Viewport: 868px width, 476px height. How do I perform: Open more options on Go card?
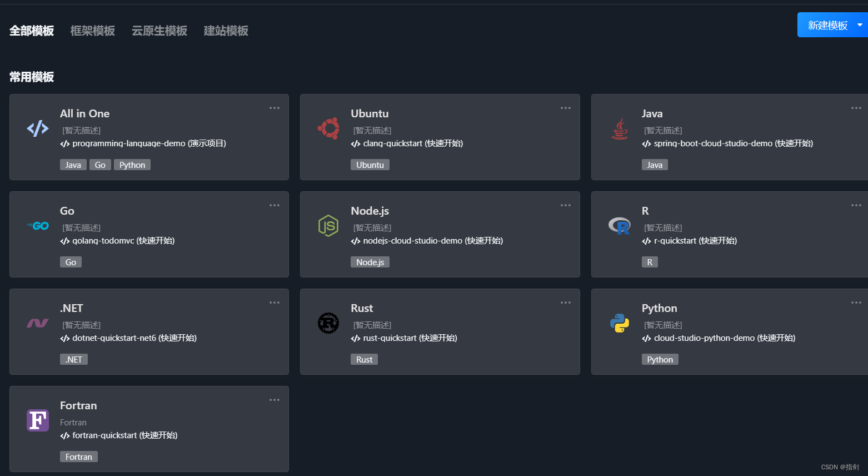275,205
